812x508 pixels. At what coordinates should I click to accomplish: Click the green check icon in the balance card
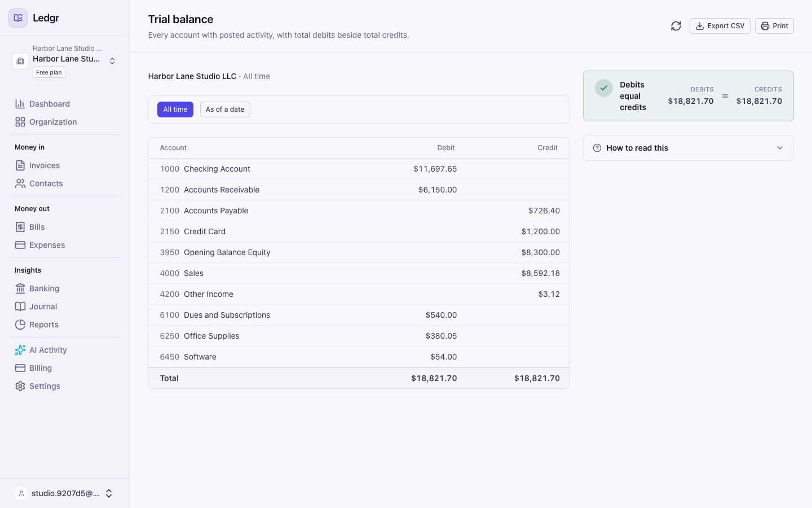(x=604, y=88)
